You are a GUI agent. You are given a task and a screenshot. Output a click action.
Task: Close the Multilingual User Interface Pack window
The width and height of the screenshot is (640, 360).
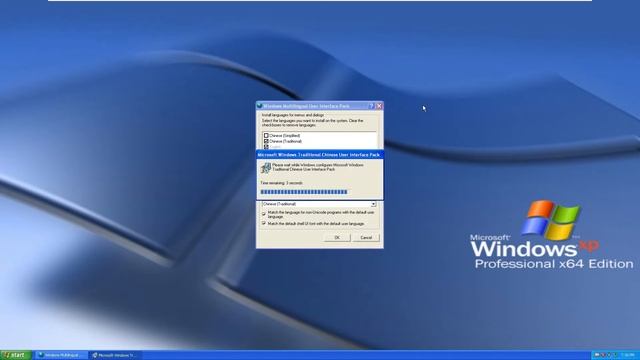point(379,106)
